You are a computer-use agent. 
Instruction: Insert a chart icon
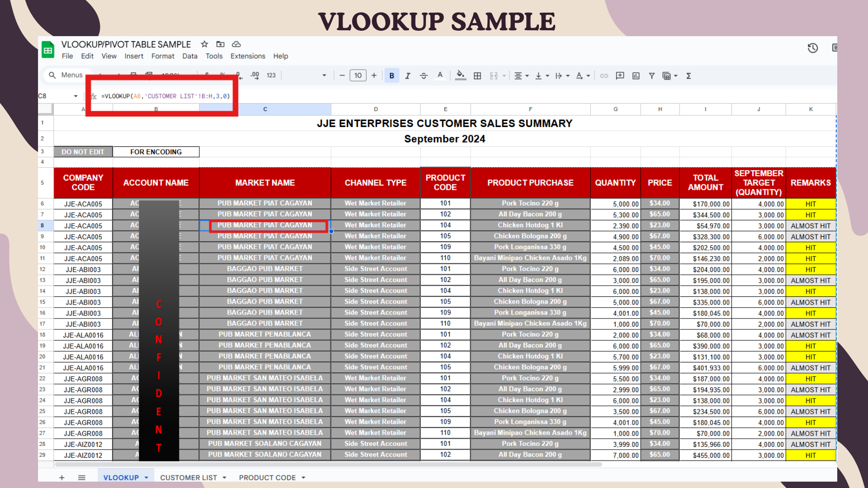[636, 76]
